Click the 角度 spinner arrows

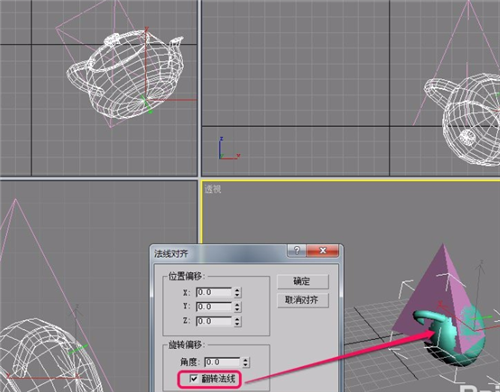pos(246,362)
